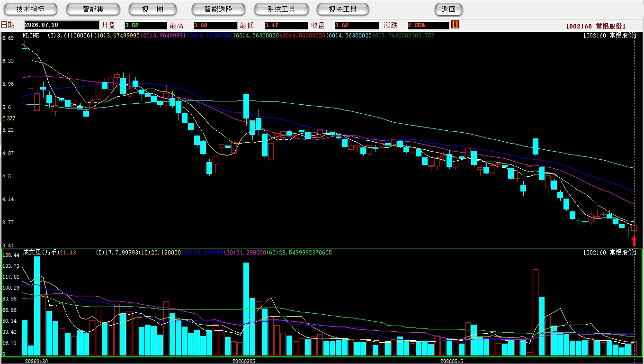Click the 20260130 date label
Image resolution: width=644 pixels, height=364 pixels.
36,361
